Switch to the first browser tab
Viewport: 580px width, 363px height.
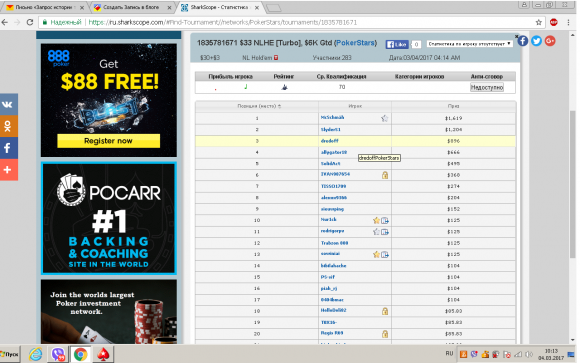click(x=44, y=7)
